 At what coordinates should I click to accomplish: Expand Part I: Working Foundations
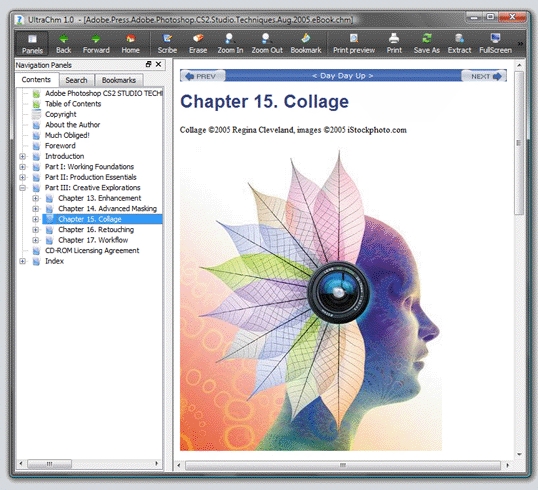[23, 167]
